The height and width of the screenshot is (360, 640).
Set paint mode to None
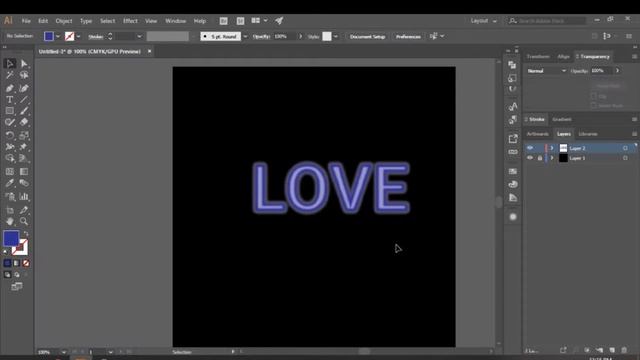(x=26, y=263)
